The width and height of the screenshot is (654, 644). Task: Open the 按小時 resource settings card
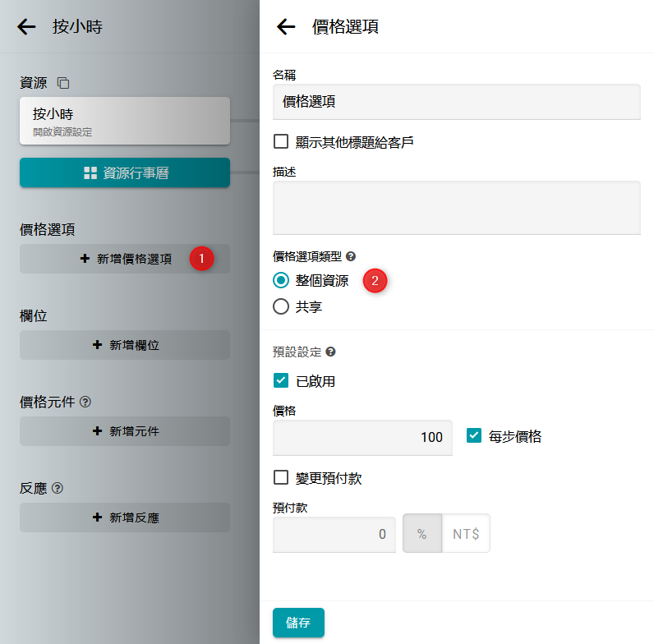click(125, 121)
